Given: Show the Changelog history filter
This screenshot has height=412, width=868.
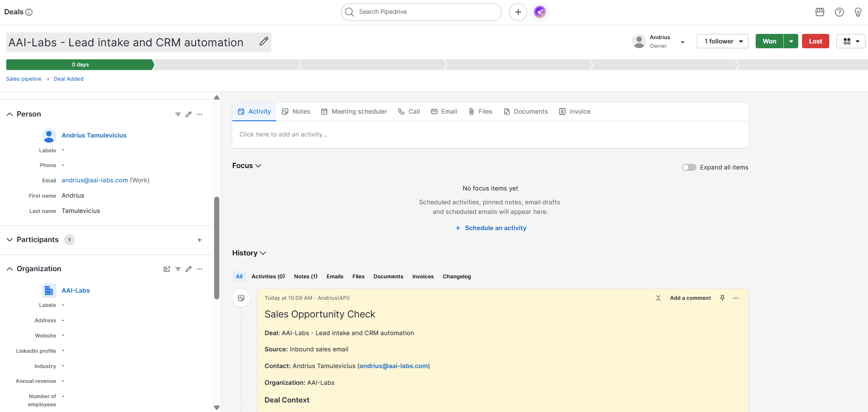Looking at the screenshot, I should click(x=457, y=276).
